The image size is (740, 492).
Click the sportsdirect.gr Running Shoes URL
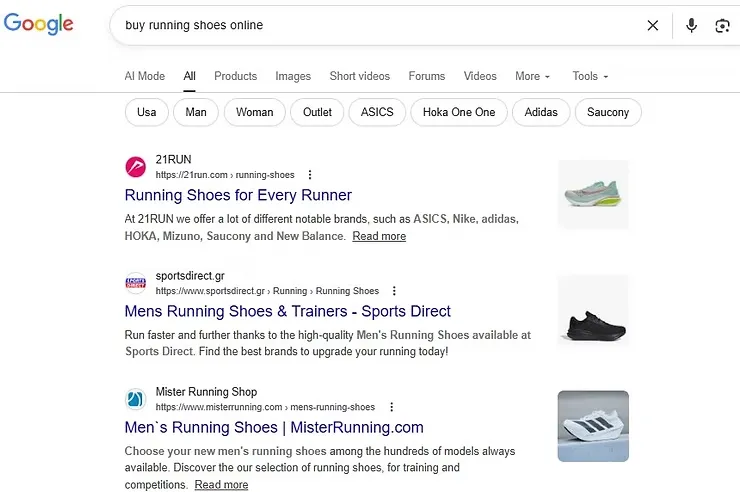click(267, 291)
